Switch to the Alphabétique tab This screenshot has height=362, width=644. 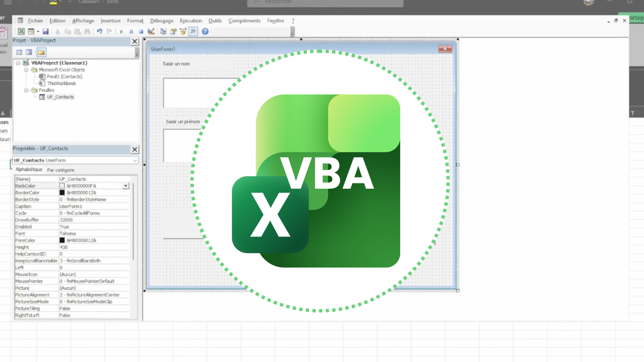(x=28, y=169)
